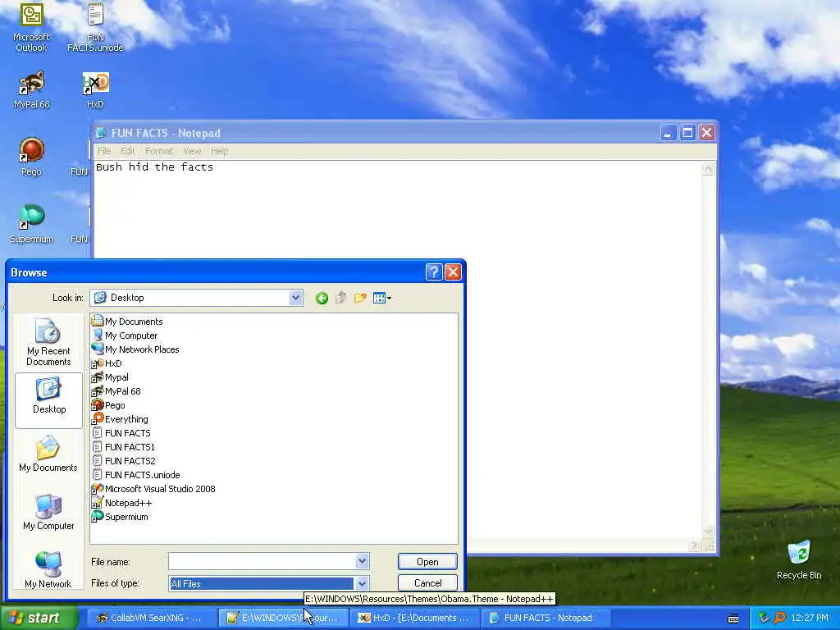Click the Supermium desktop icon
This screenshot has height=630, width=840.
(32, 225)
